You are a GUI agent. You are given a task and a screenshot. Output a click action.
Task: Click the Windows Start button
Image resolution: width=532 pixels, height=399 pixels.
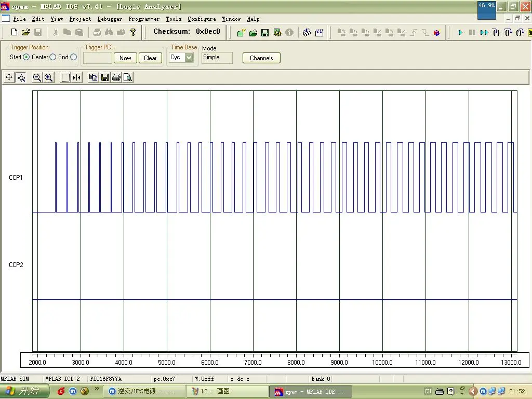click(x=24, y=391)
